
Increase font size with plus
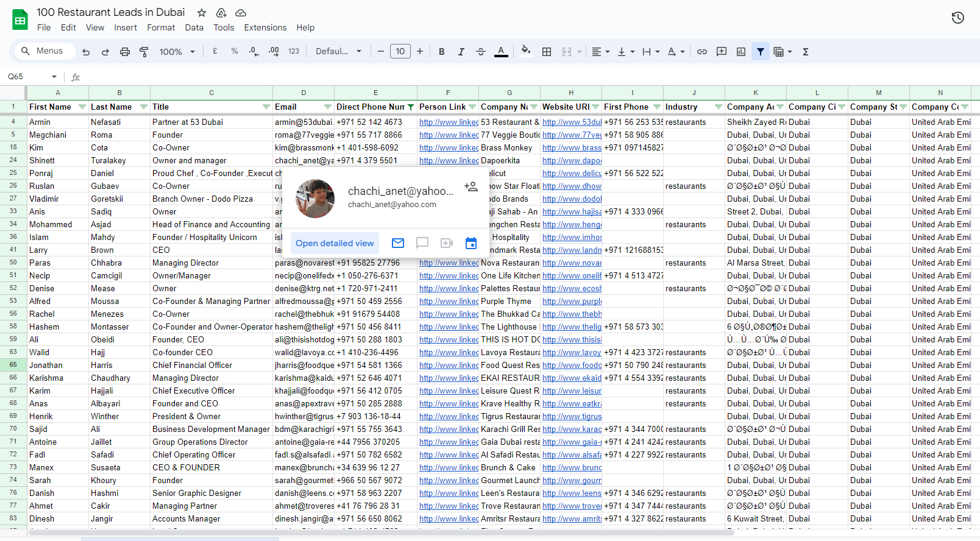420,52
